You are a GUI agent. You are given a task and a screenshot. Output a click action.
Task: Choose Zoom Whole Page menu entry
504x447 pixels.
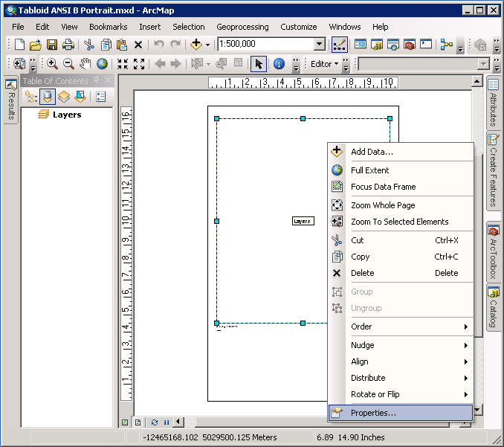point(401,205)
